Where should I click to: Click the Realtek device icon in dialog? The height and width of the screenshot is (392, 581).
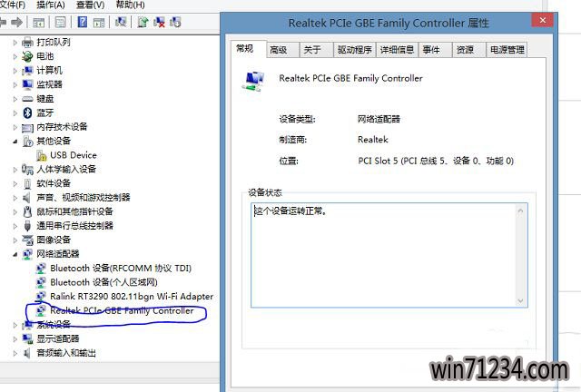pos(254,82)
